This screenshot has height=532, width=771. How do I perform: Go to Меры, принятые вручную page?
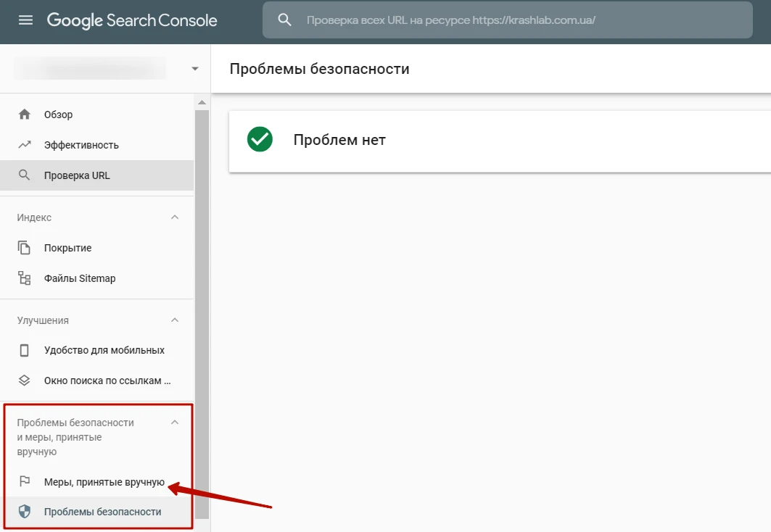coord(104,482)
